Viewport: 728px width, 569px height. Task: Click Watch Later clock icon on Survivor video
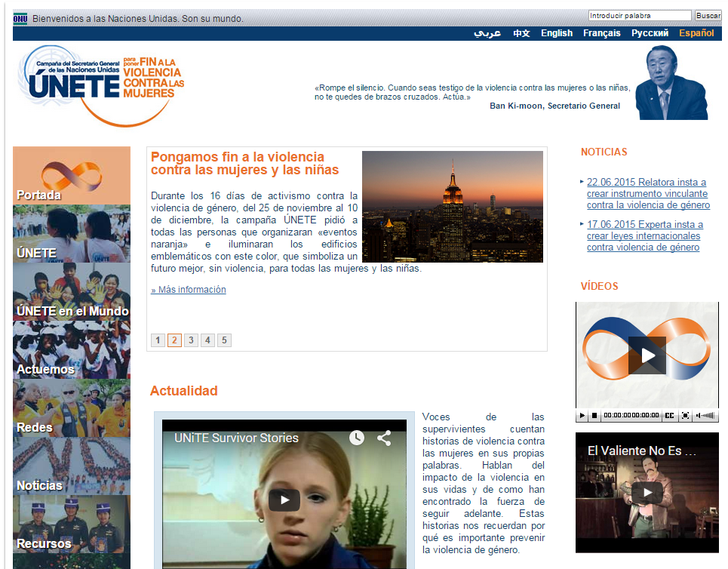click(x=357, y=438)
